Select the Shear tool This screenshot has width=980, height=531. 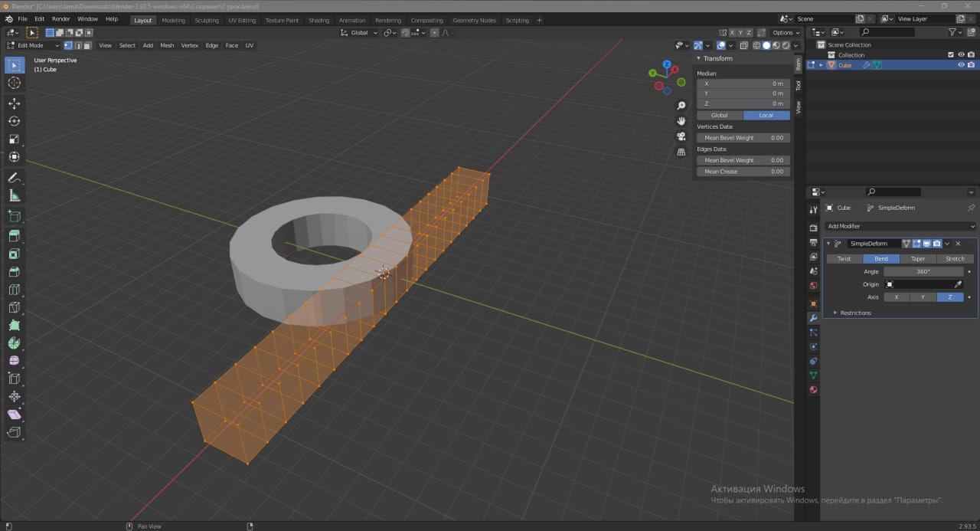coord(14,415)
